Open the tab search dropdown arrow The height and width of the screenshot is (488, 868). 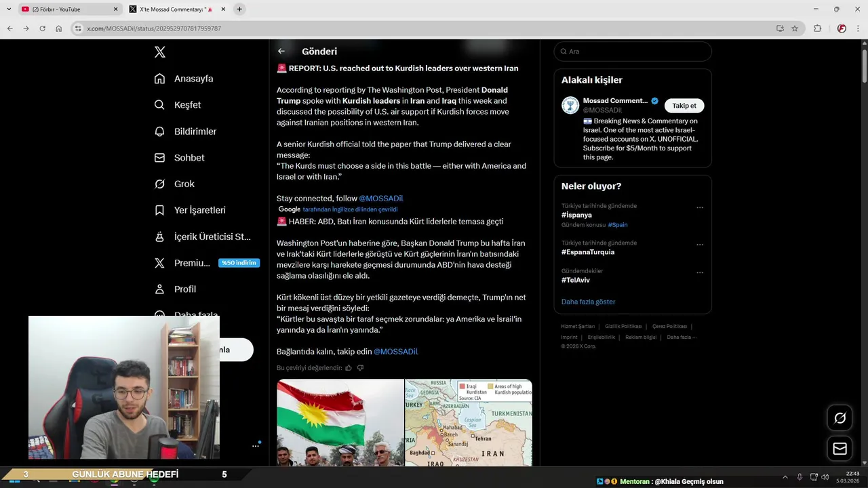[9, 9]
